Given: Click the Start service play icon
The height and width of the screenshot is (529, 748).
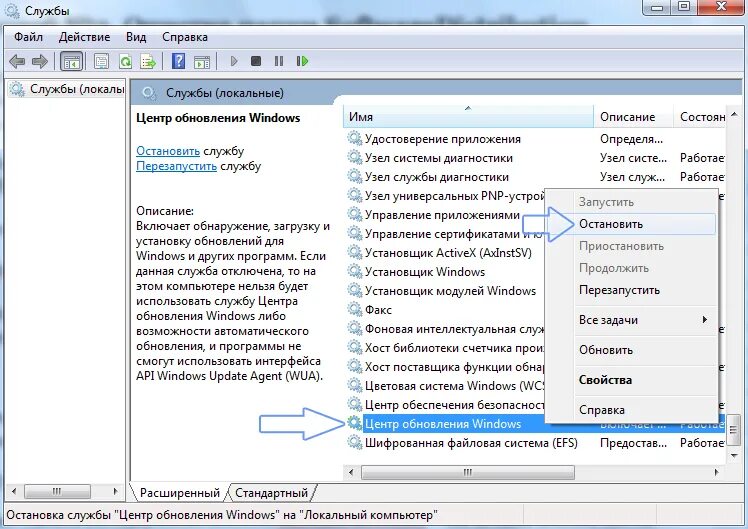Looking at the screenshot, I should coord(234,61).
